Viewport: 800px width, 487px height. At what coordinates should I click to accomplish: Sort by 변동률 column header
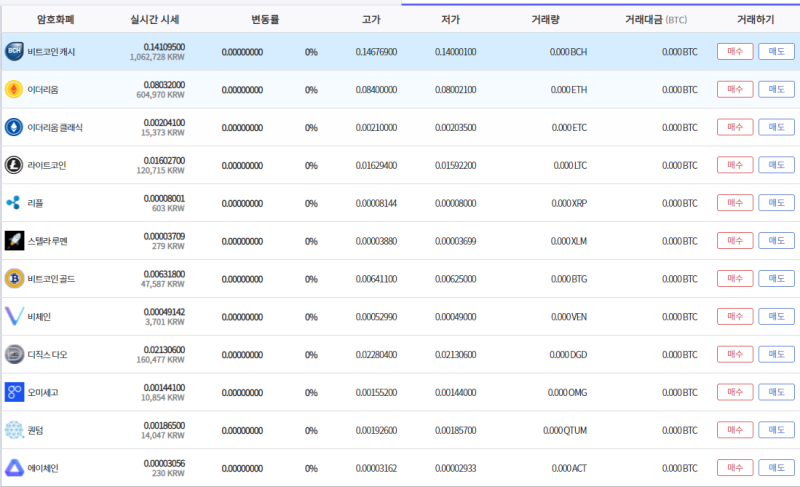(x=265, y=19)
